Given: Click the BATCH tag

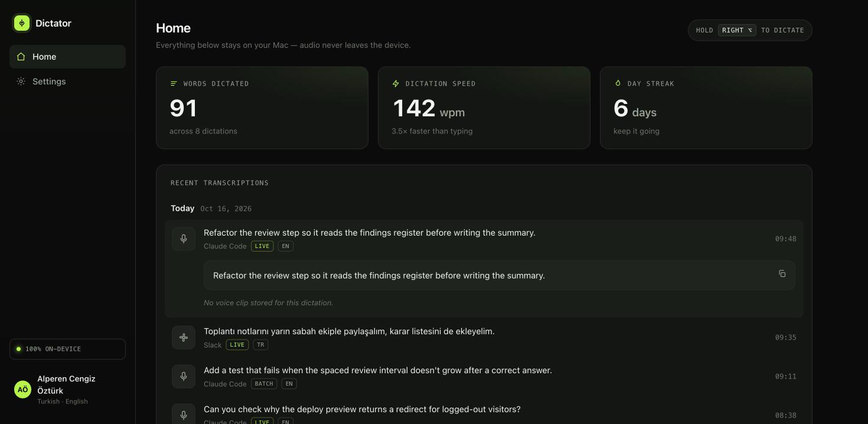Looking at the screenshot, I should [x=264, y=384].
